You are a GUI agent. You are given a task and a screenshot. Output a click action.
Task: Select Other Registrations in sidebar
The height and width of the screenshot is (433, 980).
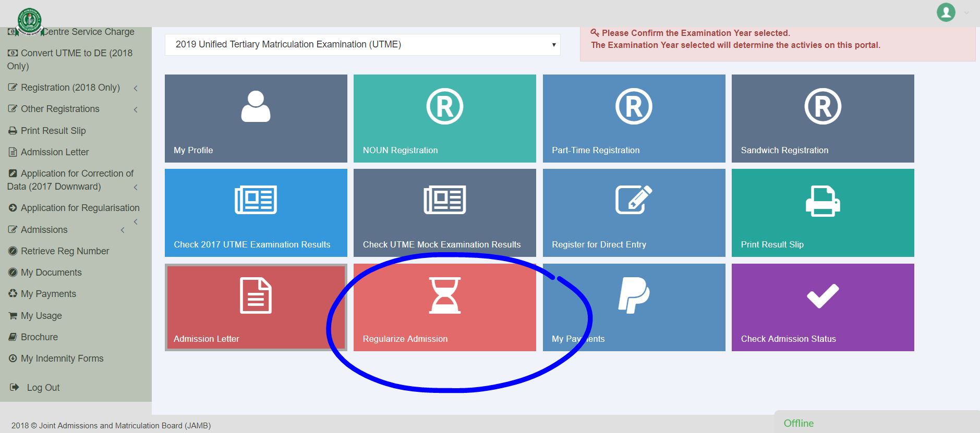[60, 109]
